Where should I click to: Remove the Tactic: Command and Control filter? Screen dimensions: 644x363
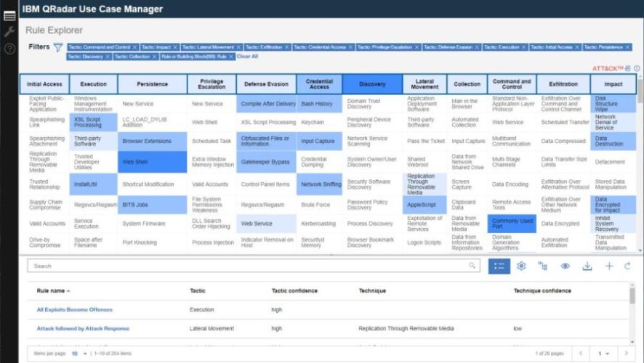pyautogui.click(x=134, y=47)
